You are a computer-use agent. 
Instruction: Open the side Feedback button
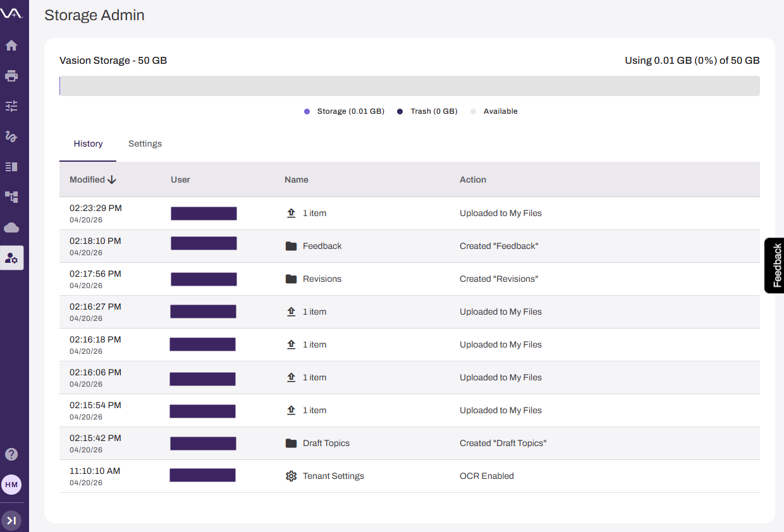tap(775, 265)
